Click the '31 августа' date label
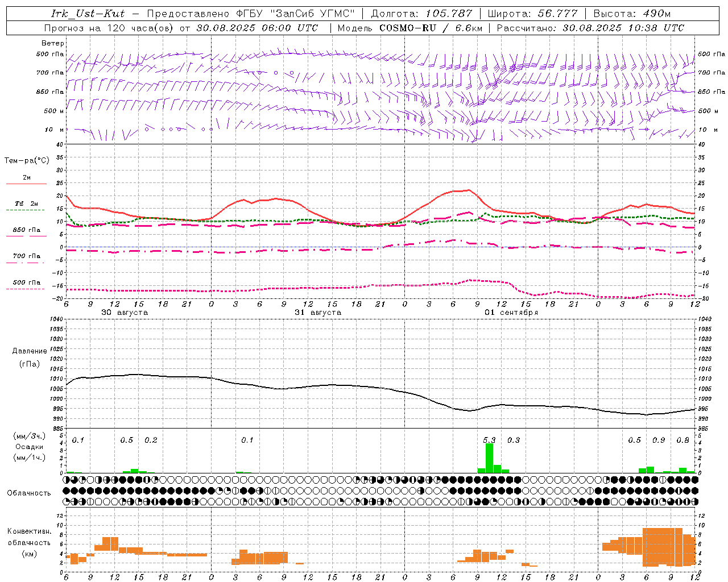The height and width of the screenshot is (582, 728). (318, 313)
